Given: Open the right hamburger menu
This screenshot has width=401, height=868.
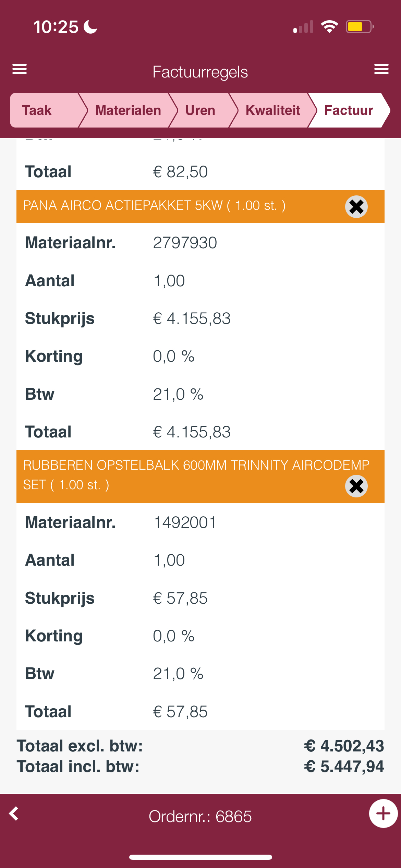Looking at the screenshot, I should 381,69.
